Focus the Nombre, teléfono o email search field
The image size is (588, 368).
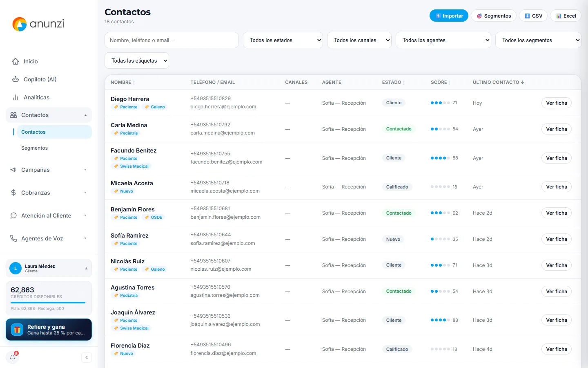pos(171,40)
